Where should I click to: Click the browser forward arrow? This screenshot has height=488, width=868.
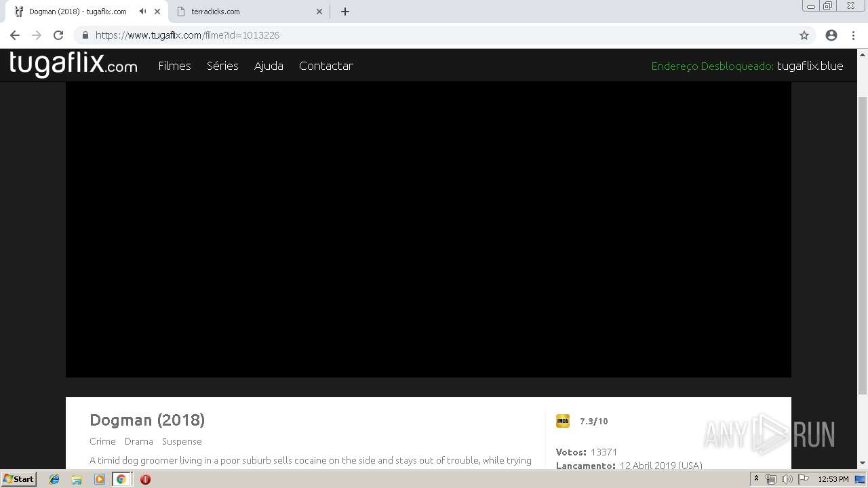coord(37,35)
